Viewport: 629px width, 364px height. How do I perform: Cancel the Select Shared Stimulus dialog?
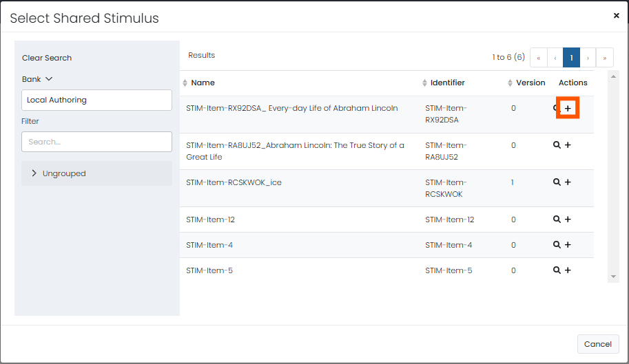(598, 344)
